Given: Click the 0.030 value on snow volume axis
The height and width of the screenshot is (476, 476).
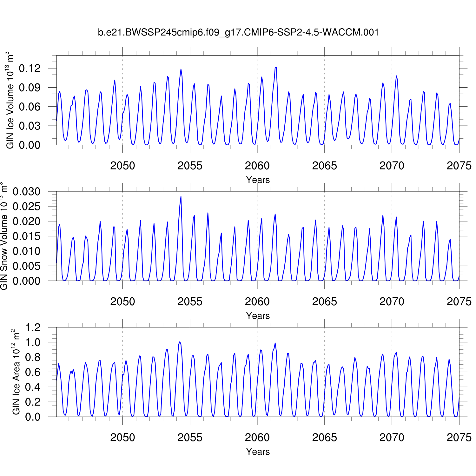Looking at the screenshot, I should pos(27,191).
